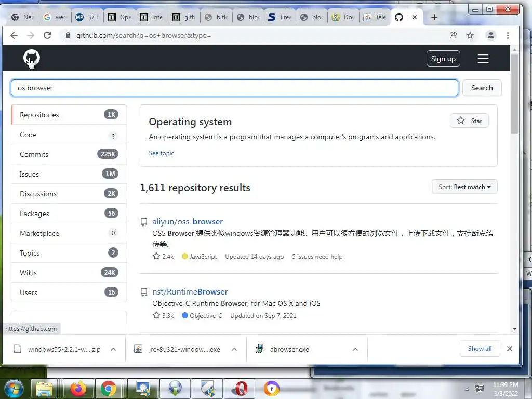Select the Code filter
This screenshot has width=532, height=399.
point(69,135)
